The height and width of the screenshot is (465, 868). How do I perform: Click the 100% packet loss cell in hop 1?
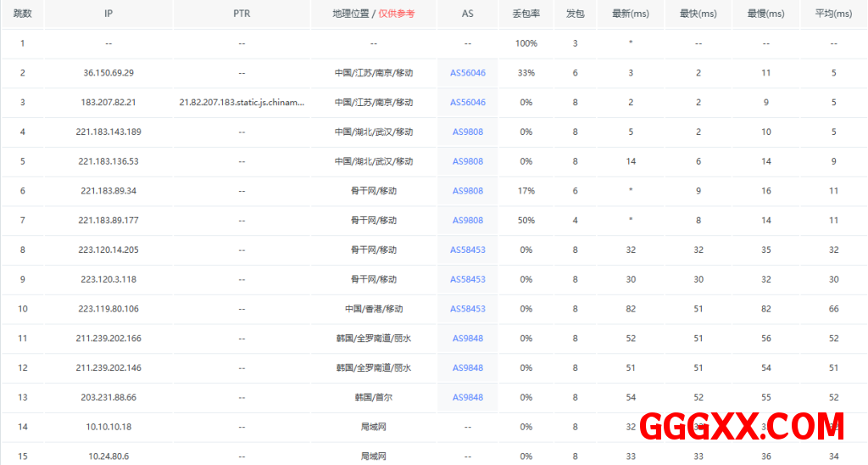(526, 43)
